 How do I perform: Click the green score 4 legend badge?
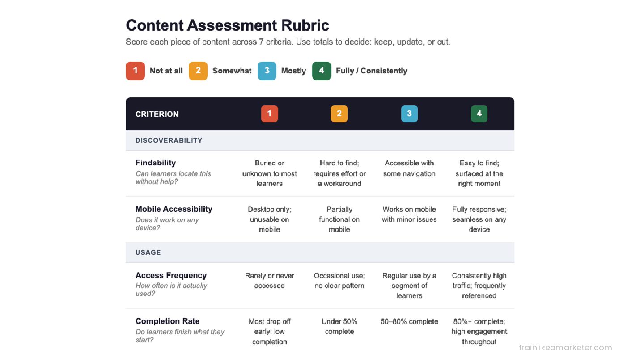[x=322, y=71]
